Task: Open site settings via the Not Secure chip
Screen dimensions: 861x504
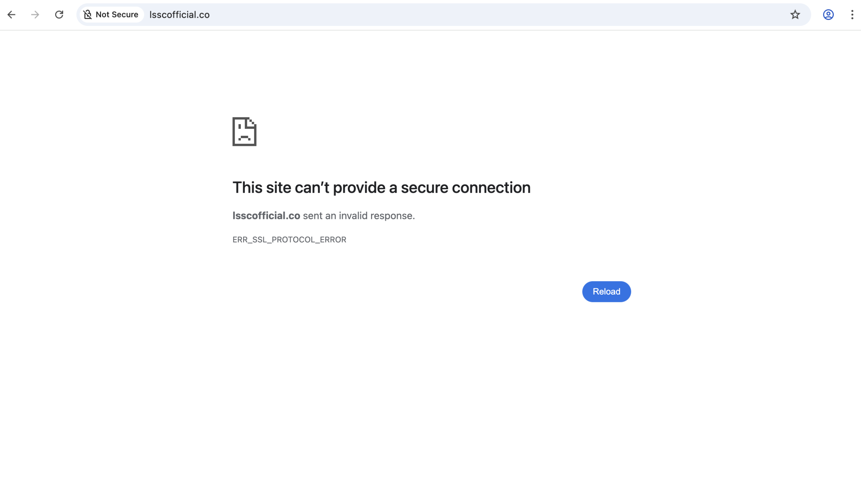Action: [x=111, y=14]
